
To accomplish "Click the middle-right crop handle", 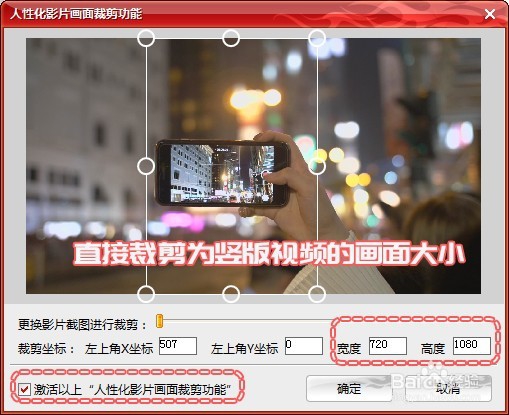I will click(317, 166).
